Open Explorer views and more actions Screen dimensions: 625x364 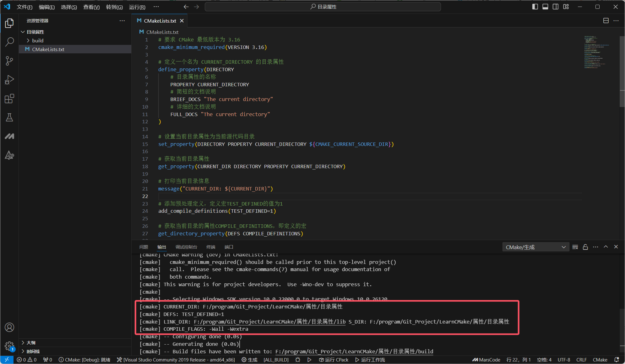click(x=122, y=21)
